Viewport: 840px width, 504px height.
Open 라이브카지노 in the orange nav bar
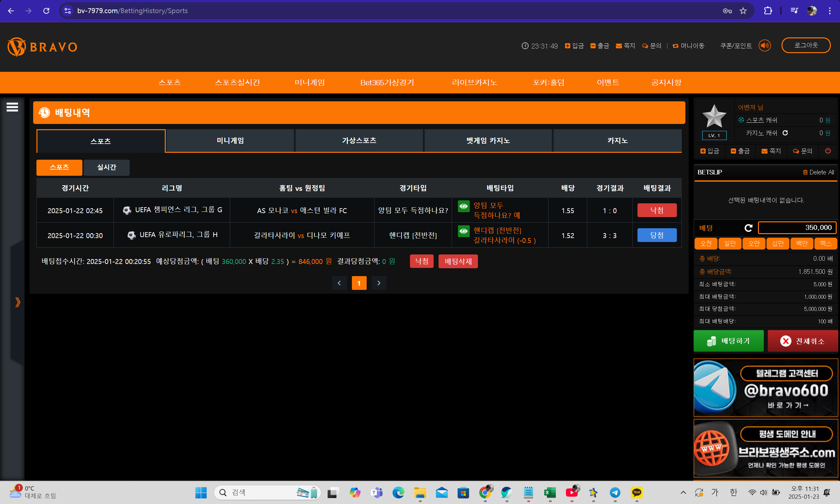[474, 83]
